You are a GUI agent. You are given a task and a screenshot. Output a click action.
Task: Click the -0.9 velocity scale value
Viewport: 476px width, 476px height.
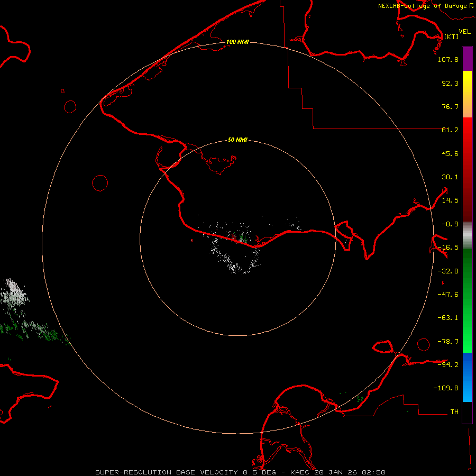pyautogui.click(x=450, y=224)
